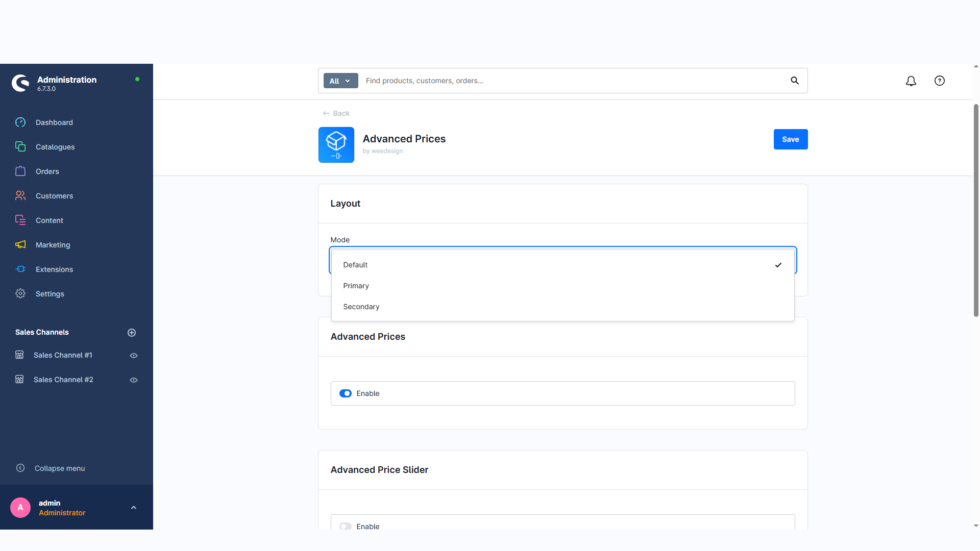Disable the Advanced Prices Enable toggle

(346, 393)
